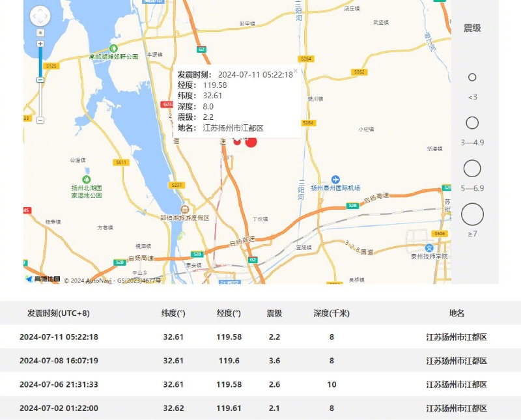Click the 发震时刻(UTC+8) column header

point(59,313)
